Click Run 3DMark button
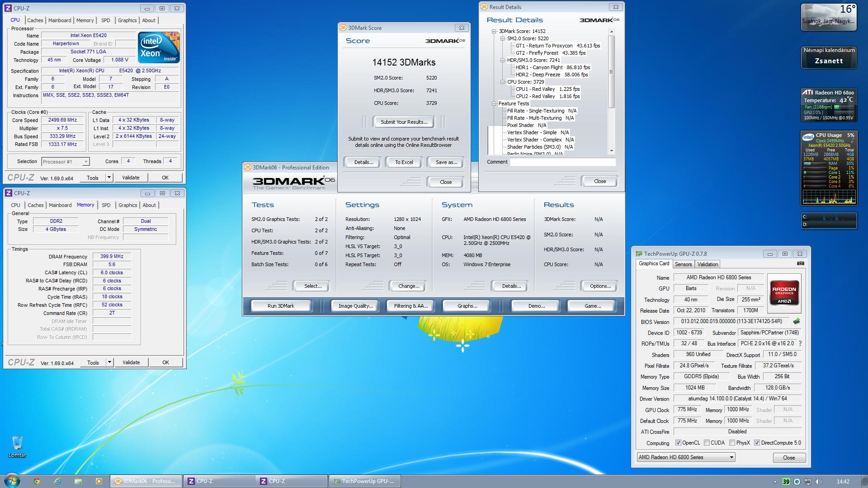The width and height of the screenshot is (868, 488). [x=281, y=306]
